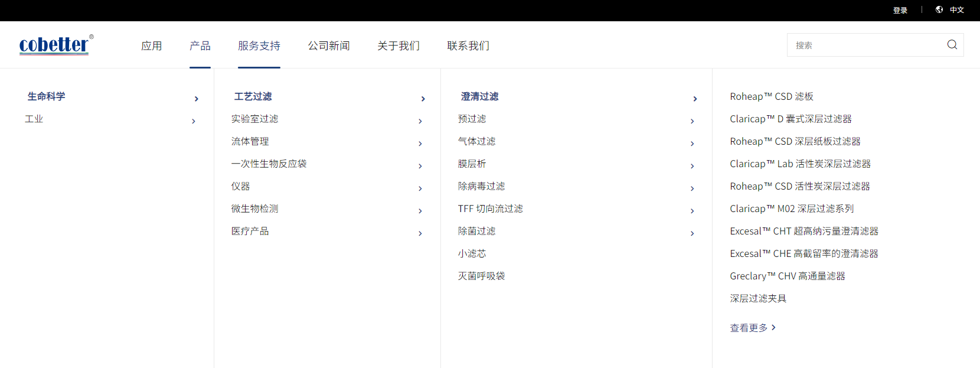Click the 登录 login link
The image size is (980, 368).
point(900,10)
